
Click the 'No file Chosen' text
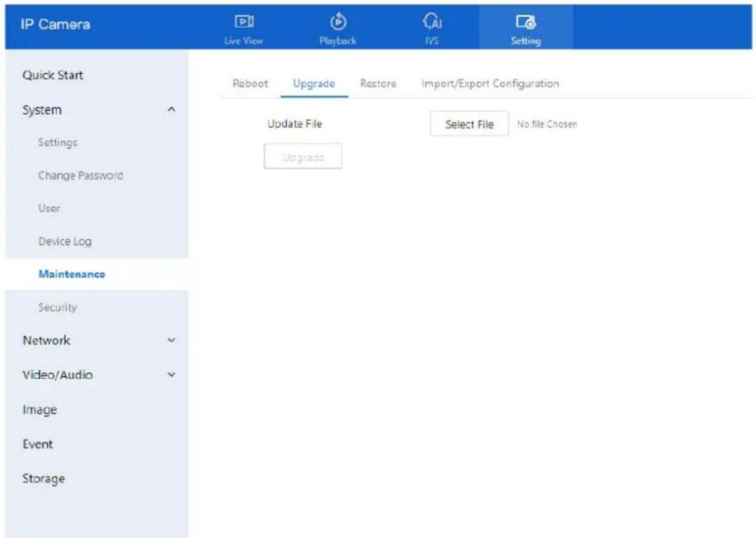(x=547, y=124)
